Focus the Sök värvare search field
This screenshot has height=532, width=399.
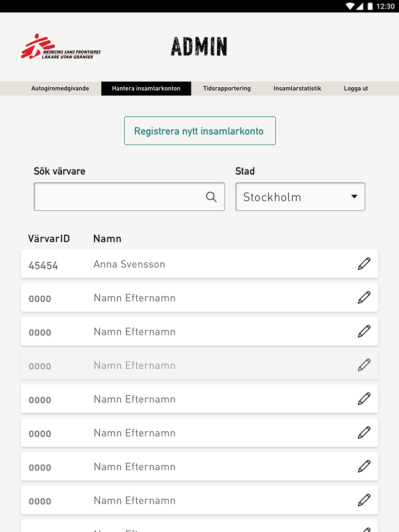click(129, 197)
